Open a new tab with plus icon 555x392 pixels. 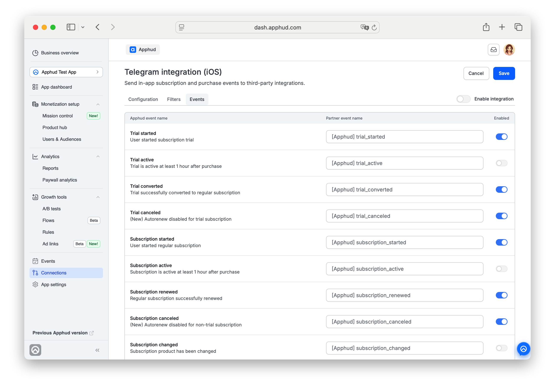coord(502,27)
